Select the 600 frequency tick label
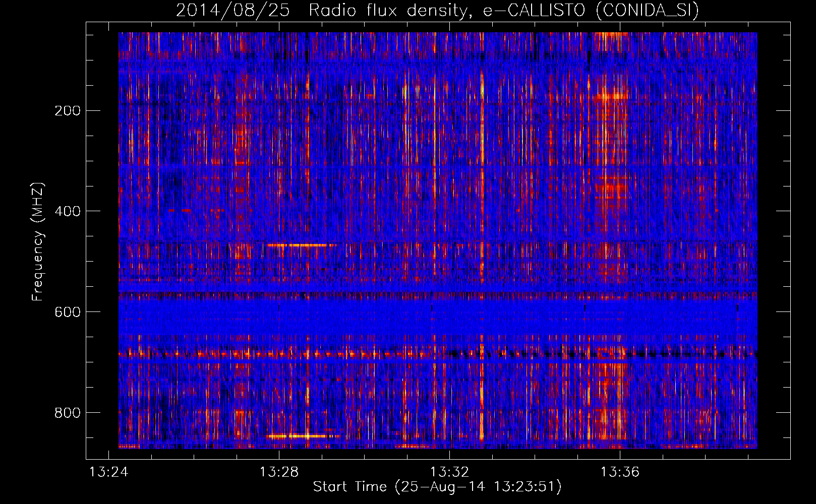The height and width of the screenshot is (504, 816). pyautogui.click(x=68, y=312)
